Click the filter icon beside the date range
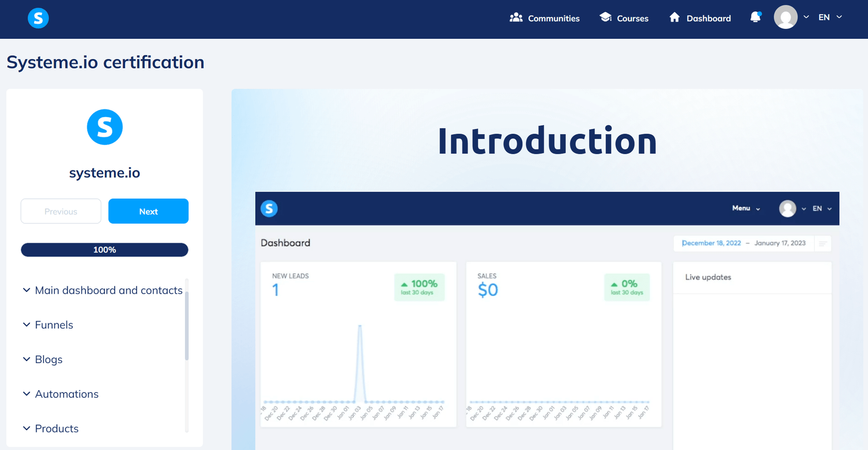Viewport: 868px width, 450px height. (823, 243)
